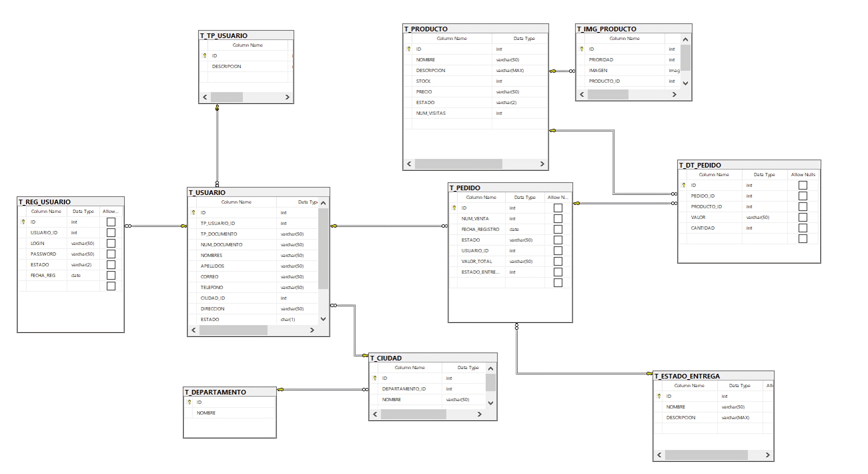Click key icon in T_REG_USUARIO ID row
The height and width of the screenshot is (474, 868).
click(x=23, y=222)
